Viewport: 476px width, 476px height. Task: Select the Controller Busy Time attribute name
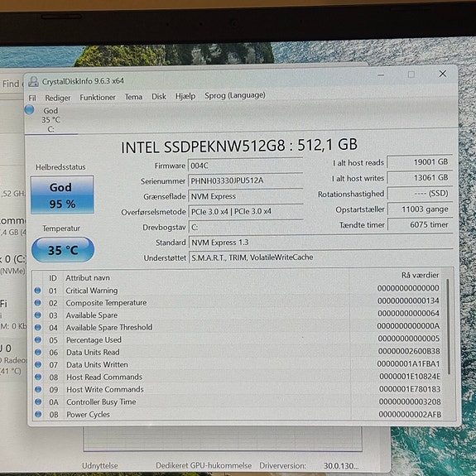click(x=101, y=401)
